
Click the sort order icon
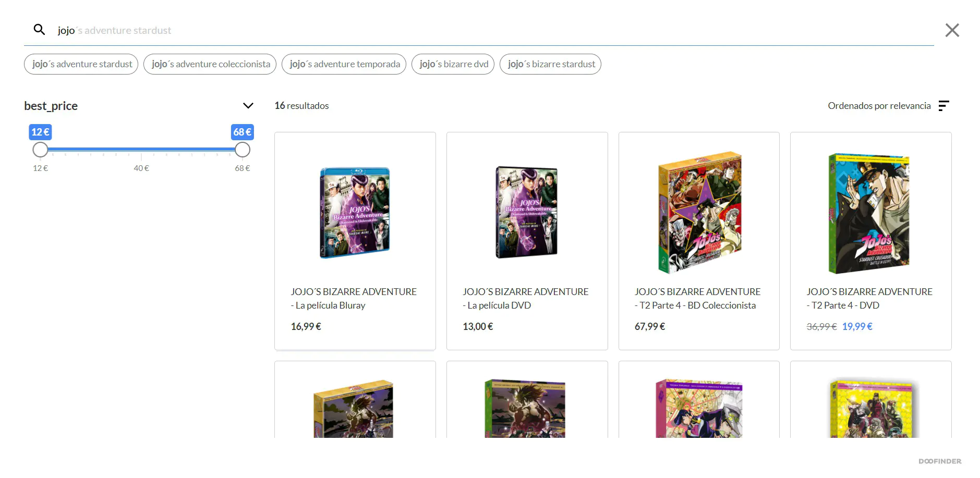(943, 106)
